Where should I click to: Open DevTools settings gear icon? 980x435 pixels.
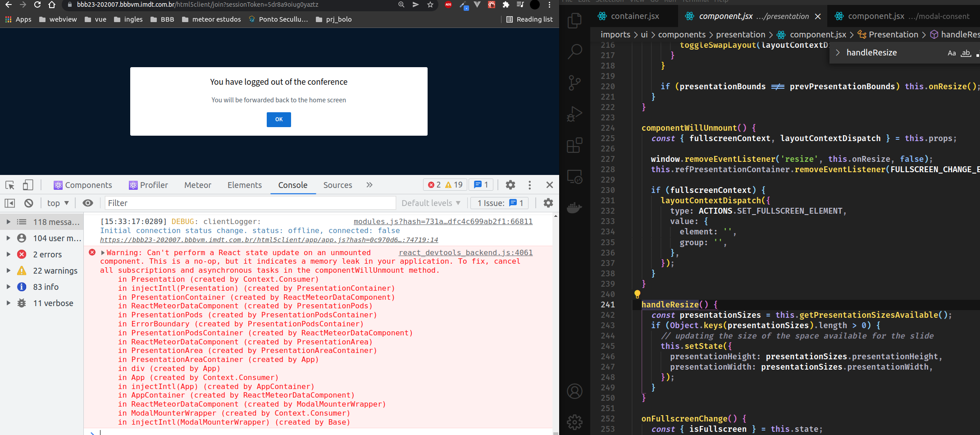pyautogui.click(x=511, y=185)
